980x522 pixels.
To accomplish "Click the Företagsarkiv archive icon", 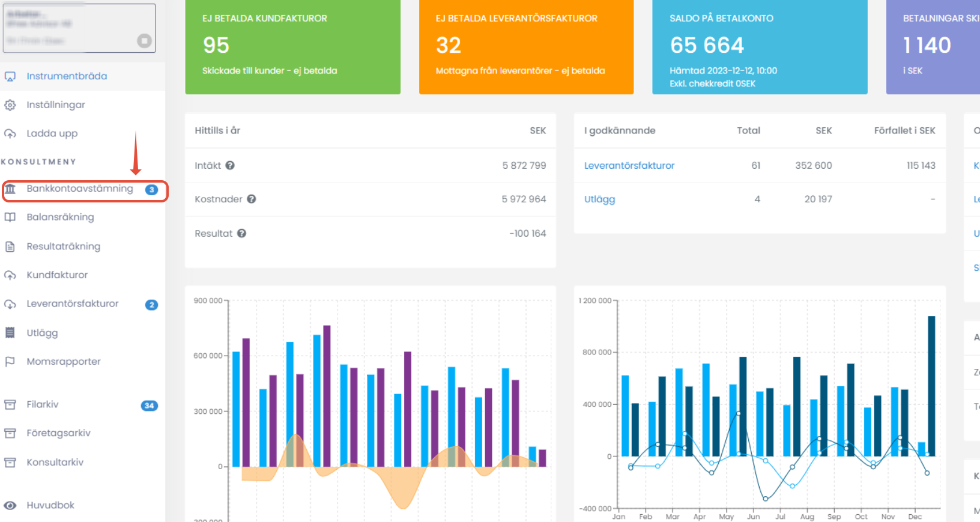I will click(x=10, y=433).
